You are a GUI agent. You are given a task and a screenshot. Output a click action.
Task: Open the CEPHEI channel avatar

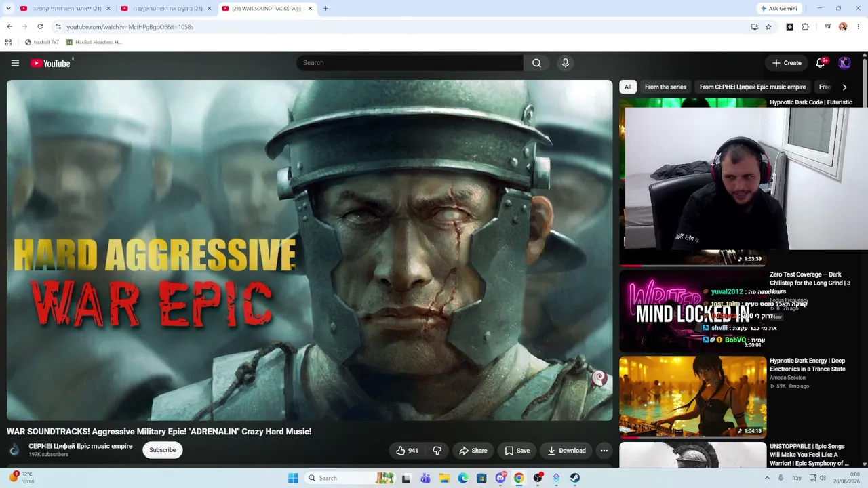14,450
